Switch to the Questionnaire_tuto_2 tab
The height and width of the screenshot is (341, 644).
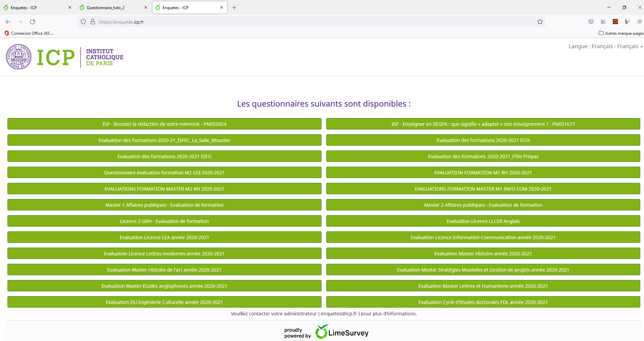coord(105,8)
